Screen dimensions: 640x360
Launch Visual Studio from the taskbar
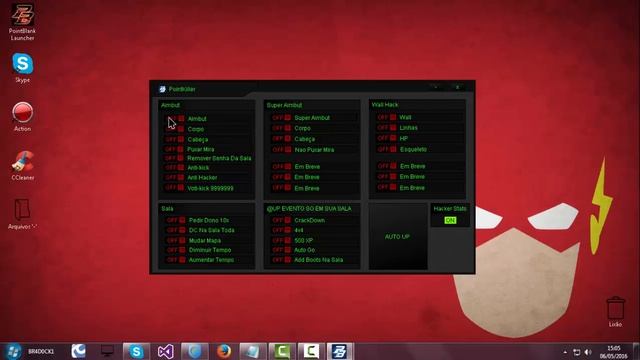(165, 351)
